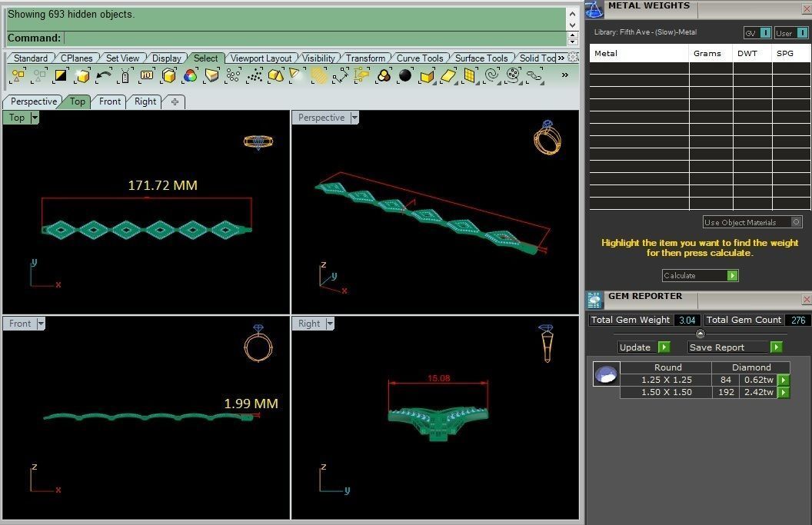Open the Transform toolbar tab
This screenshot has height=525, width=812.
[365, 58]
